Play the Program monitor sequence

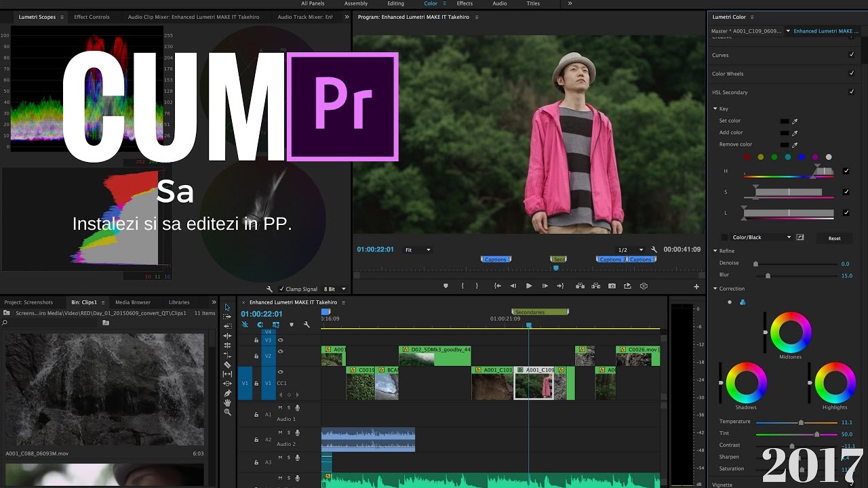tap(529, 286)
